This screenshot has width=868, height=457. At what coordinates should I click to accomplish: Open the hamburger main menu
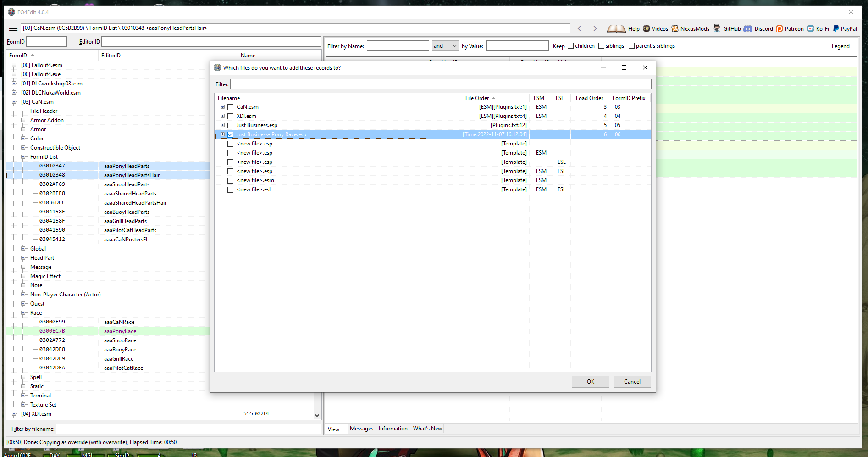[x=13, y=28]
